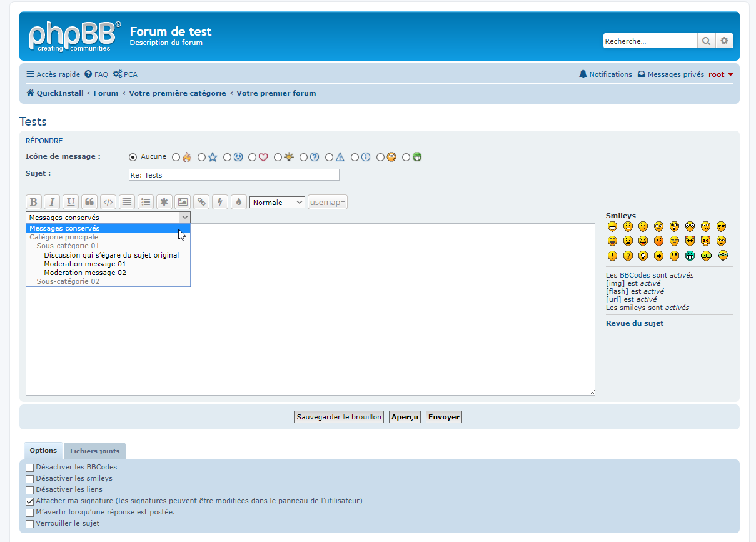Screen dimensions: 756x542
Task: Open the font size 'Normale' dropdown
Action: pyautogui.click(x=277, y=203)
